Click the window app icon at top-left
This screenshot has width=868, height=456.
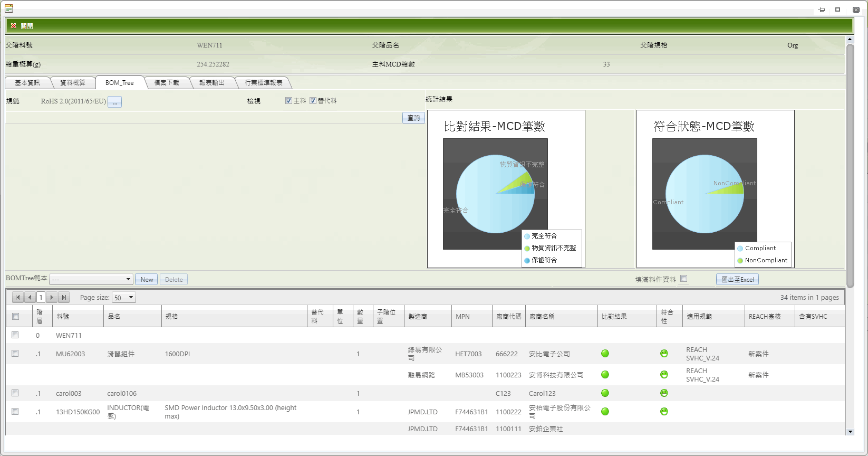tap(9, 8)
